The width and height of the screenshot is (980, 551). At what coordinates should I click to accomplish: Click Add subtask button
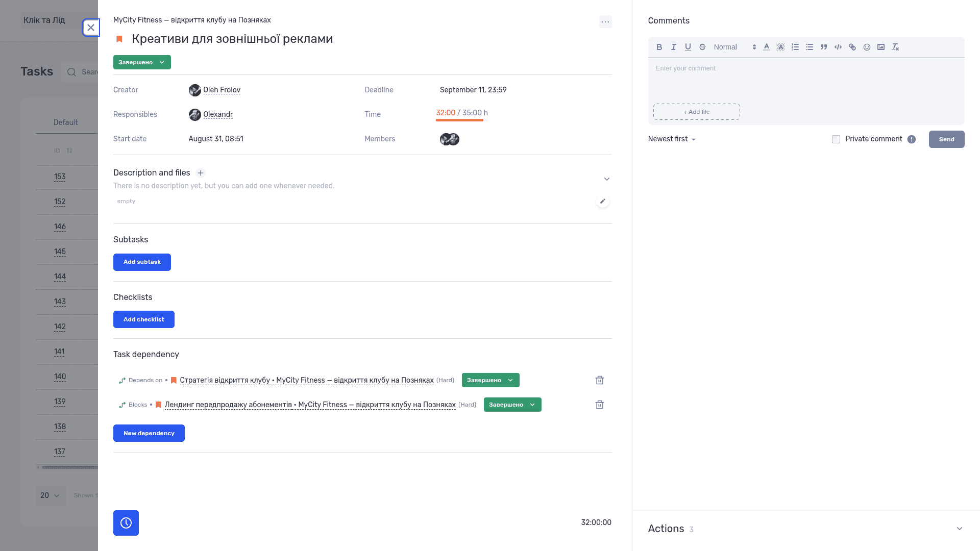142,262
